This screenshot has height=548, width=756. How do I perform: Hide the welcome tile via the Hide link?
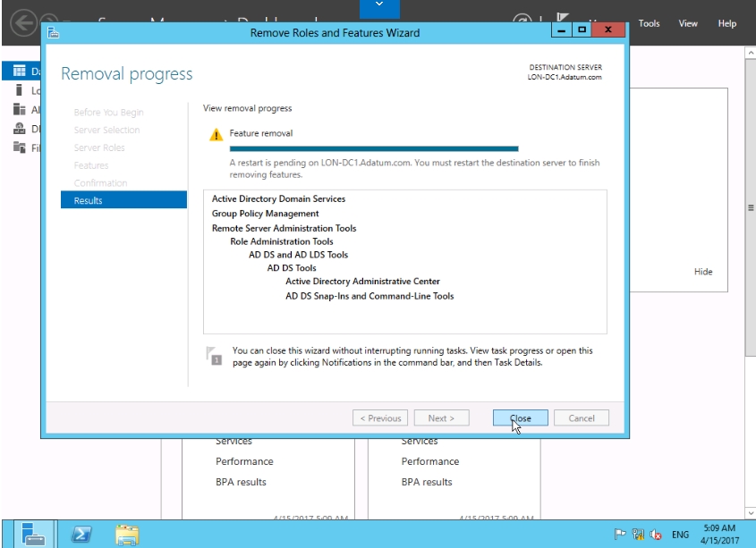[x=703, y=272]
